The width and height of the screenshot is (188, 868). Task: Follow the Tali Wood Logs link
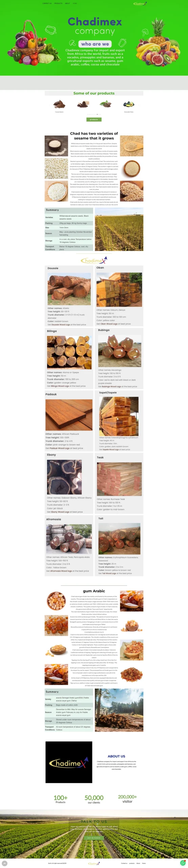[x=109, y=573]
